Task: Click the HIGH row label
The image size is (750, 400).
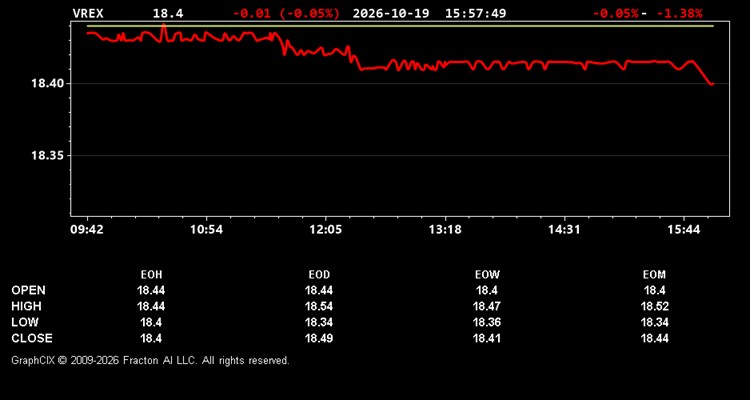Action: [x=27, y=306]
